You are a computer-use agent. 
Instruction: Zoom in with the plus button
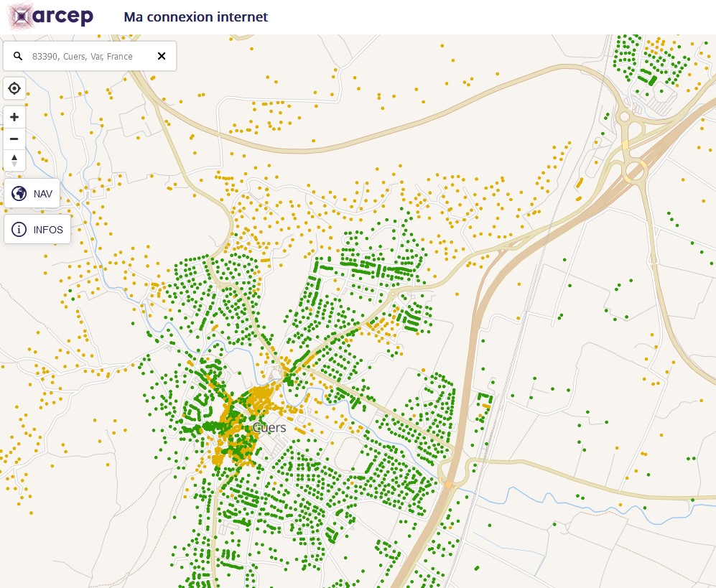pos(14,117)
